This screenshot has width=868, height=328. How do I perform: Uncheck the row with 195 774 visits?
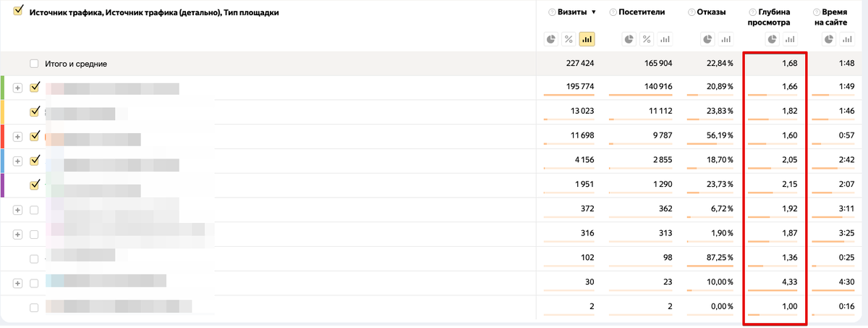pos(34,87)
